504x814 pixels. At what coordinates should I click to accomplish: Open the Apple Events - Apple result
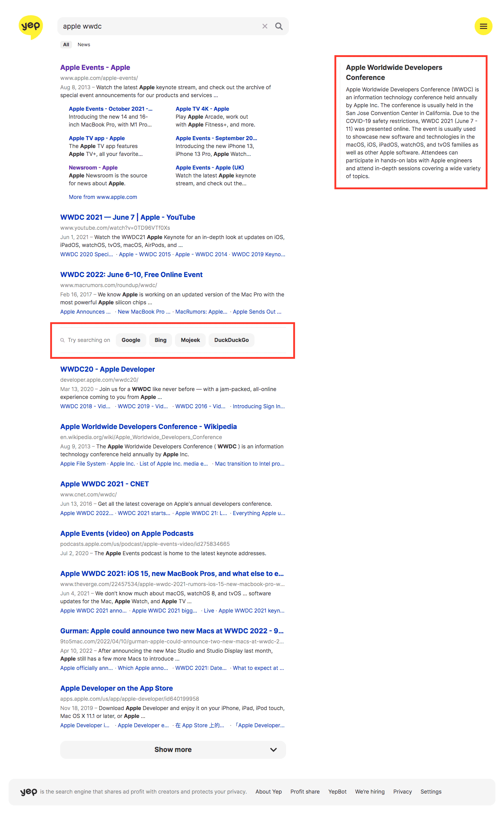pos(95,67)
